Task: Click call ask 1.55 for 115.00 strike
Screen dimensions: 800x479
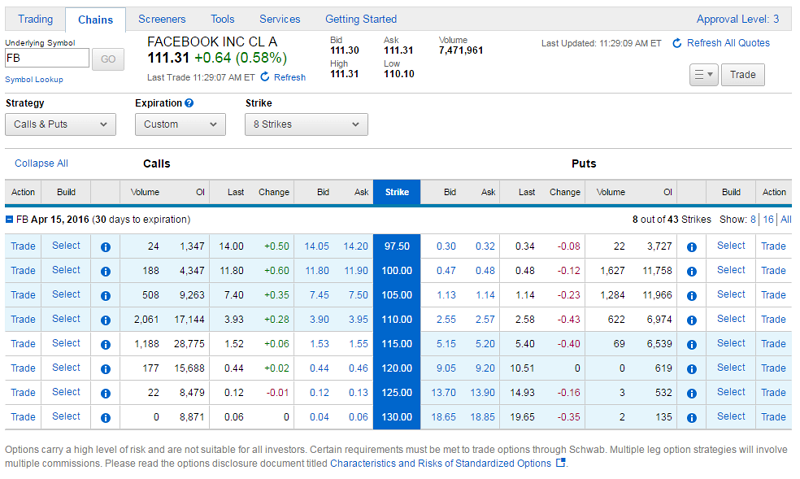Action: coord(358,344)
